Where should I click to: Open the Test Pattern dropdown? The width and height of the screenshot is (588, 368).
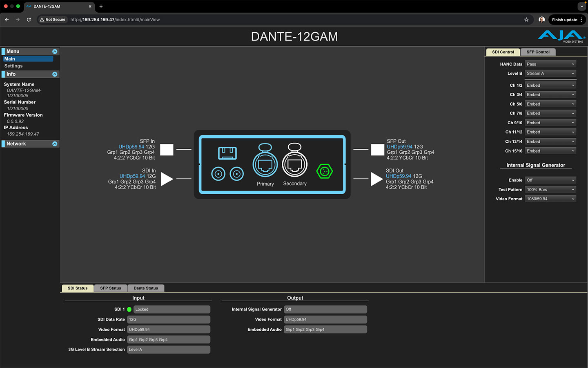[x=550, y=190]
